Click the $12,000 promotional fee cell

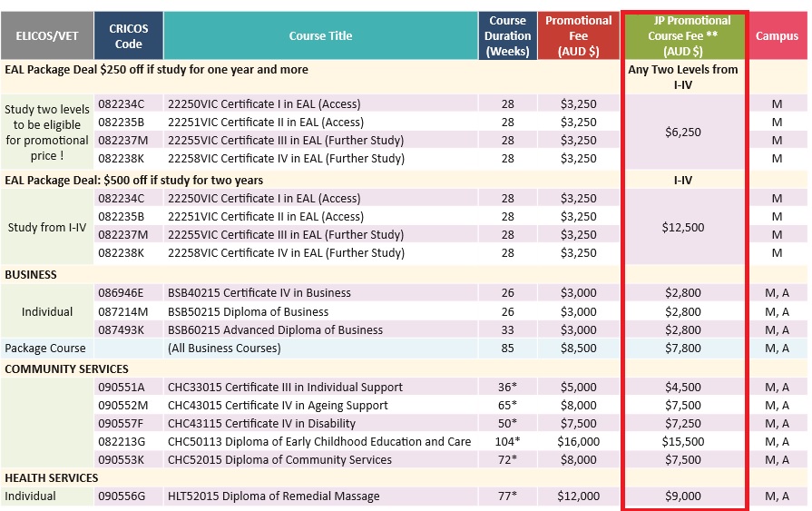(x=579, y=496)
